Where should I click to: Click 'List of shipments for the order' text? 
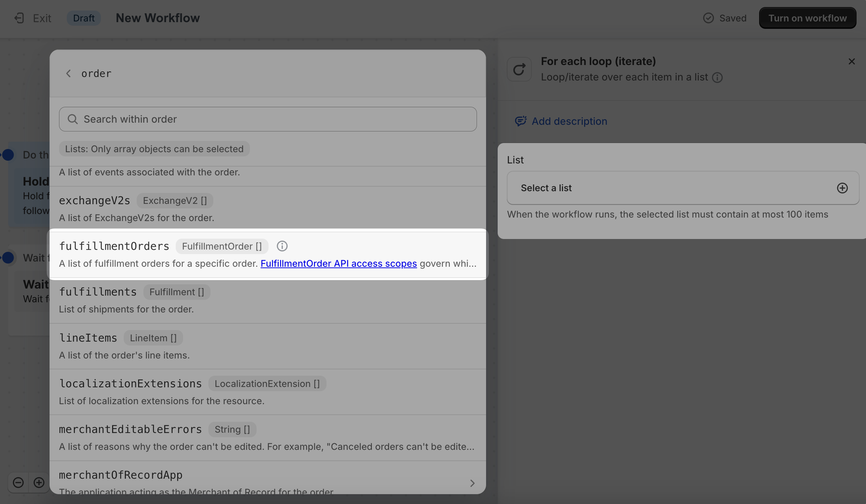[x=126, y=309]
